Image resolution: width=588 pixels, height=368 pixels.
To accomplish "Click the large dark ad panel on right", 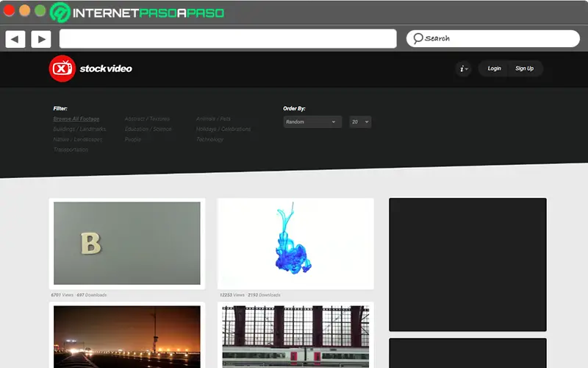I will coord(467,264).
